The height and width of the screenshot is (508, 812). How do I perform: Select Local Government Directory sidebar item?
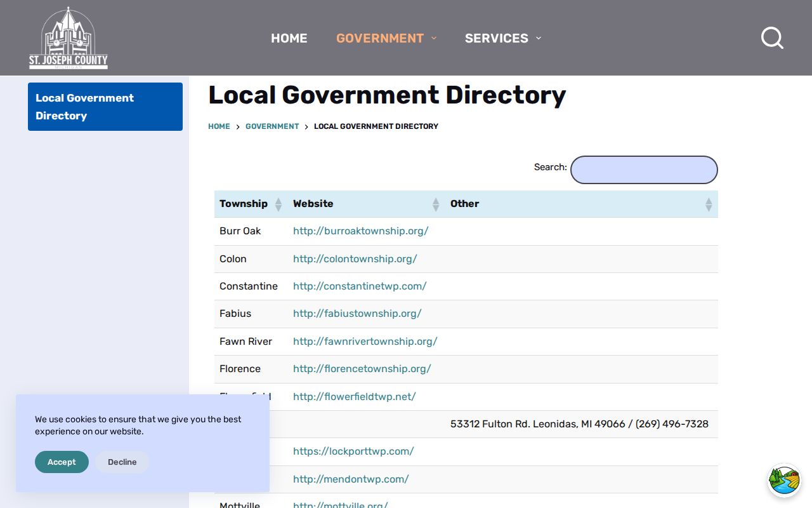pyautogui.click(x=105, y=107)
